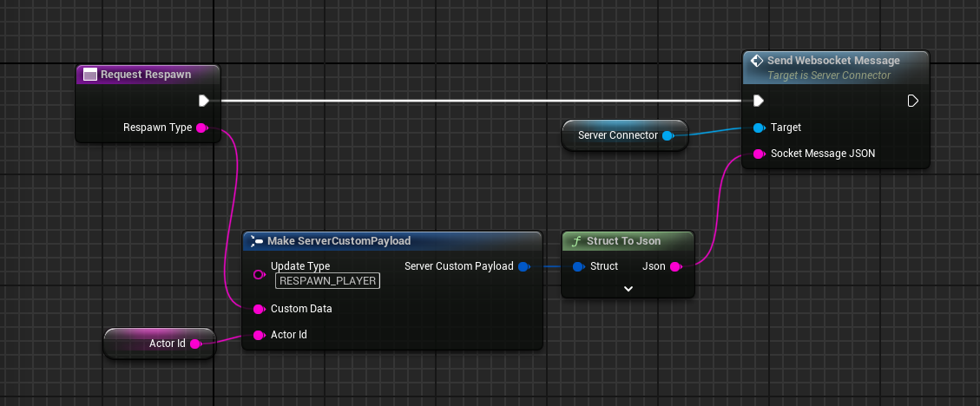The image size is (980, 406).
Task: Click the Respawn Type label
Action: [157, 128]
